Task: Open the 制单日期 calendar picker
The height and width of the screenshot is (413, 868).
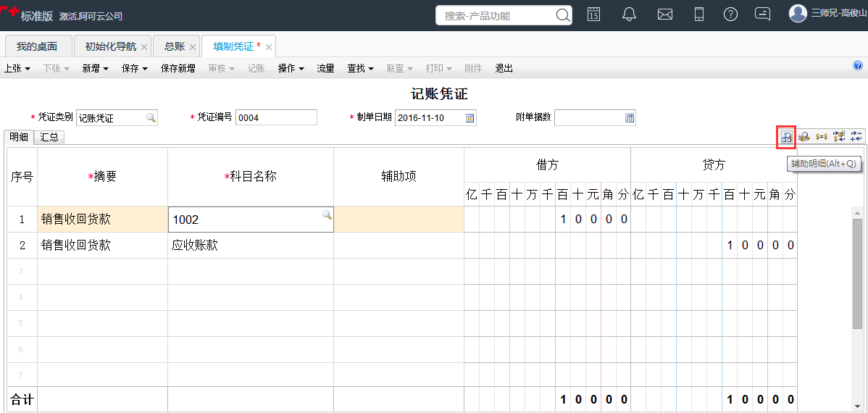Action: [x=470, y=118]
